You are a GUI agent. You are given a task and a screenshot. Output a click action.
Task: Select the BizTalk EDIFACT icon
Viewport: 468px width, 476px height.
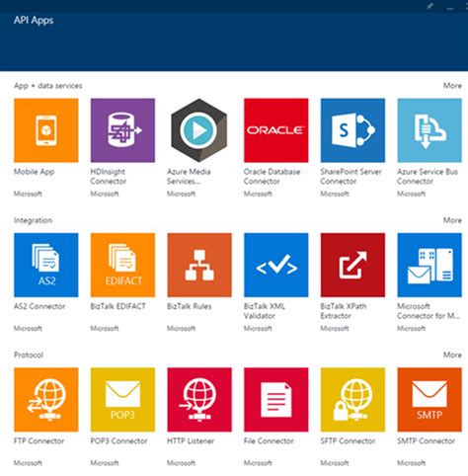122,265
